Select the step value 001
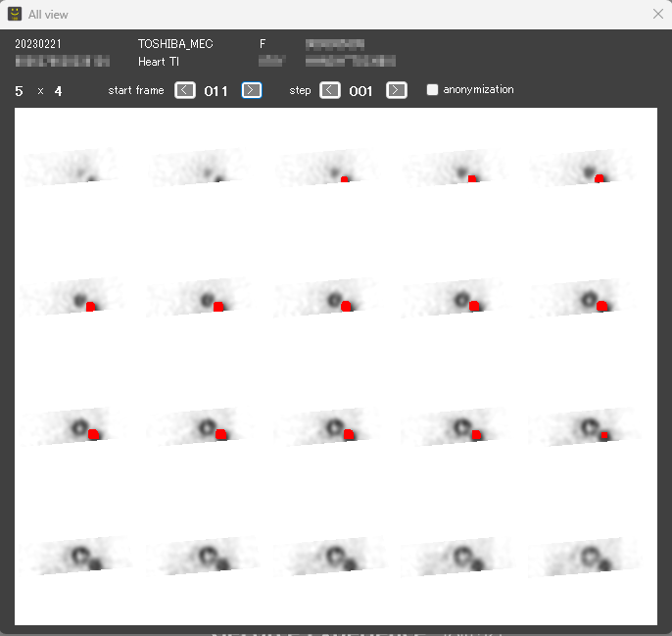The height and width of the screenshot is (636, 672). point(361,91)
